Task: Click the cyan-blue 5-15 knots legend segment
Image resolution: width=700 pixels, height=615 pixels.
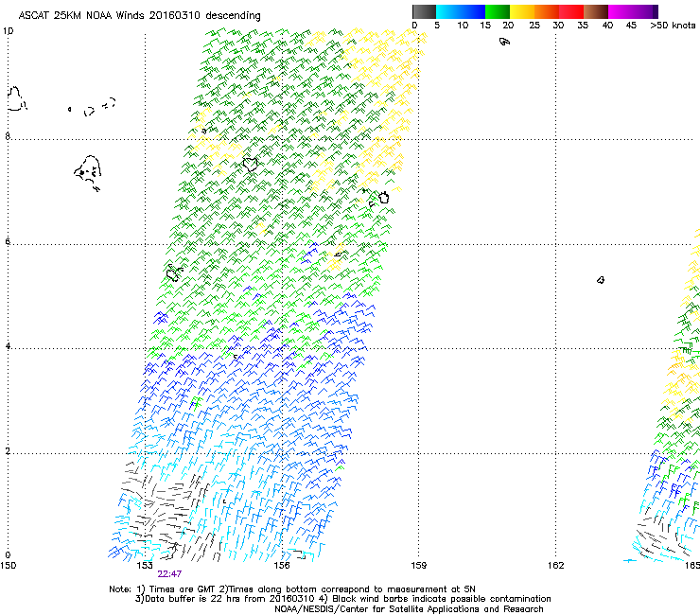Action: click(461, 11)
